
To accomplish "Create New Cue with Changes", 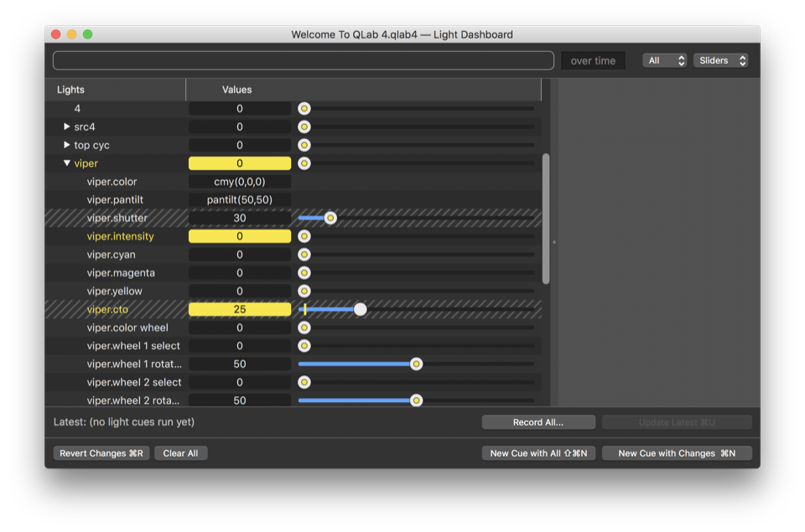I will (677, 453).
